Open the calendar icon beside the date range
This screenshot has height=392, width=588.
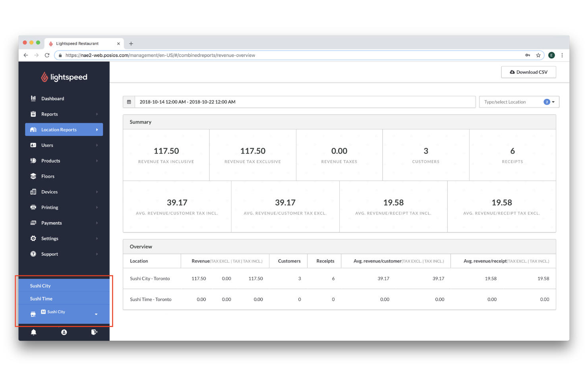pyautogui.click(x=129, y=102)
